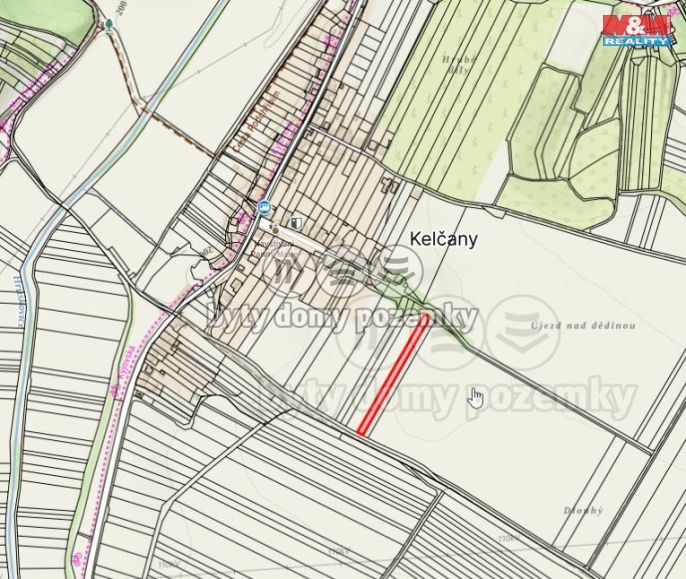Click the brown church marker by the square

(x=276, y=228)
